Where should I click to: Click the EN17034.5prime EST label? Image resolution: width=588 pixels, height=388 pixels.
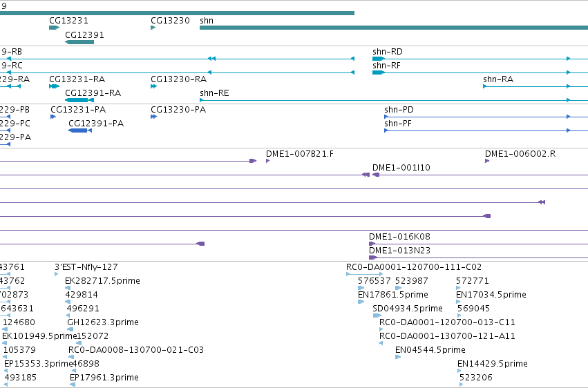pos(491,295)
